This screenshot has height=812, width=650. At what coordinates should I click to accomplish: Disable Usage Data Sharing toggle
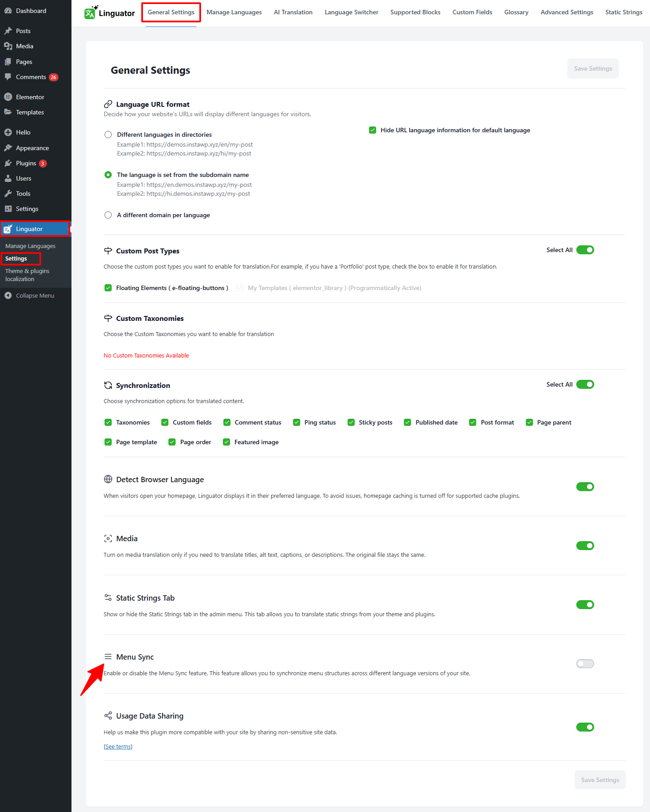pyautogui.click(x=585, y=727)
